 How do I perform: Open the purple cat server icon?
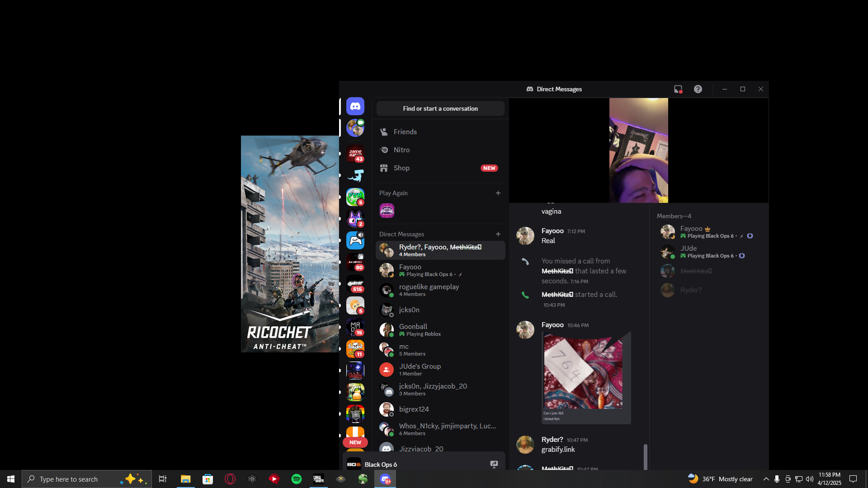click(x=355, y=219)
